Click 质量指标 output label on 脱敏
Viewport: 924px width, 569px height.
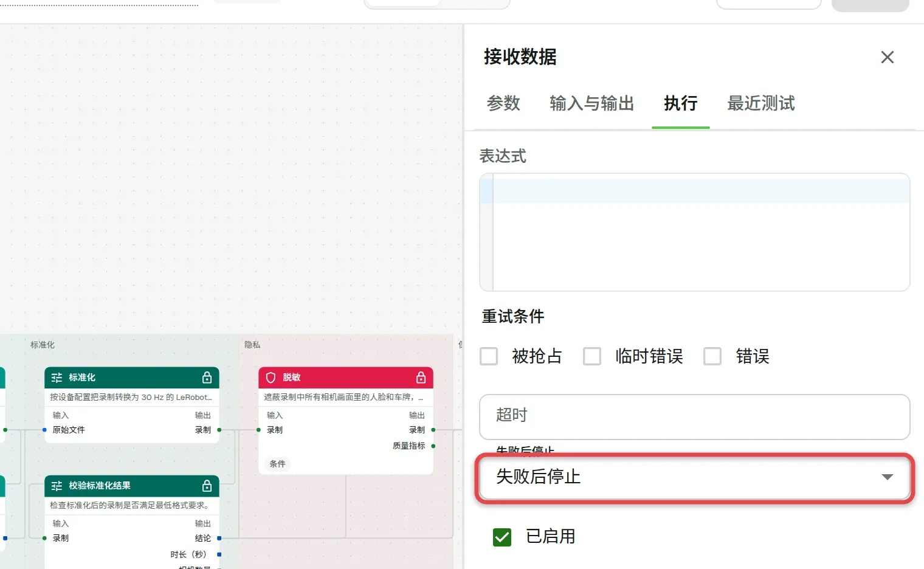pos(409,446)
